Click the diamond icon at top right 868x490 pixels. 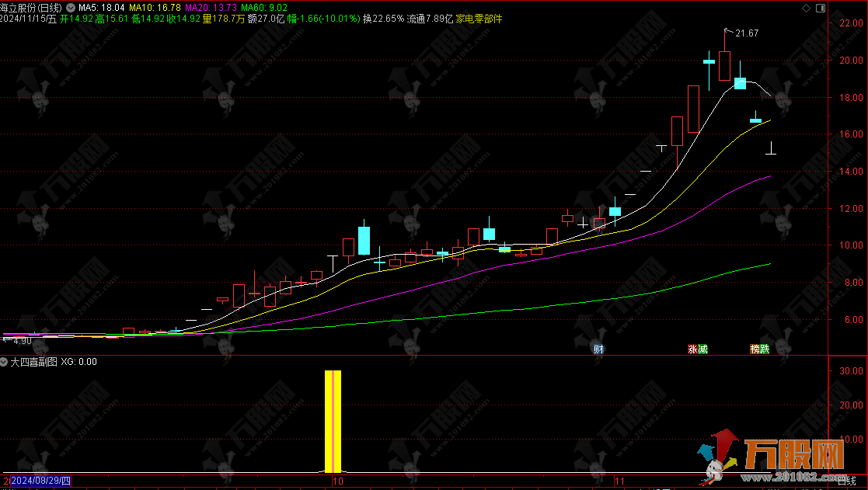click(806, 8)
